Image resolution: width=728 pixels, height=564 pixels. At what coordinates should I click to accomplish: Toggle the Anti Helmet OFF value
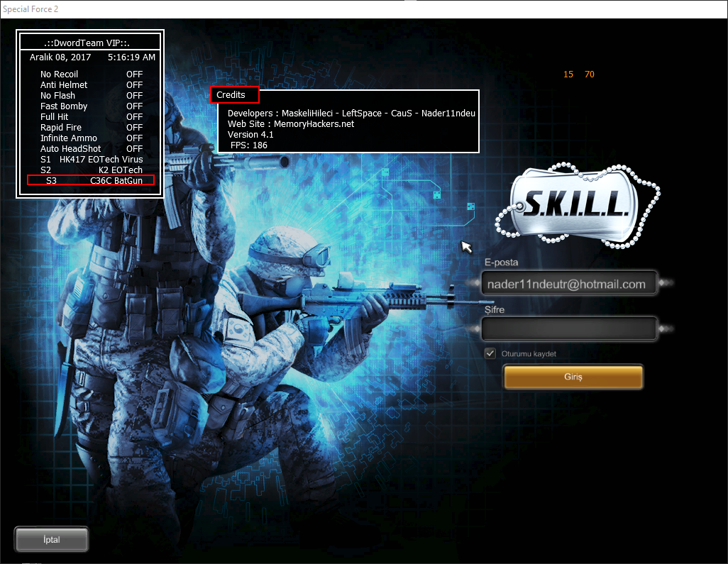pos(134,85)
